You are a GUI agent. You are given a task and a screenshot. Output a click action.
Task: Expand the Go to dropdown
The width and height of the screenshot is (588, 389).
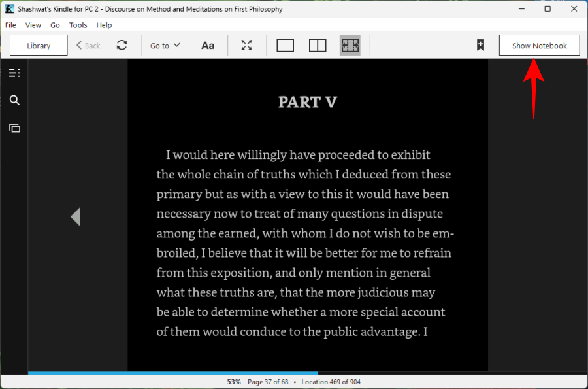point(165,46)
